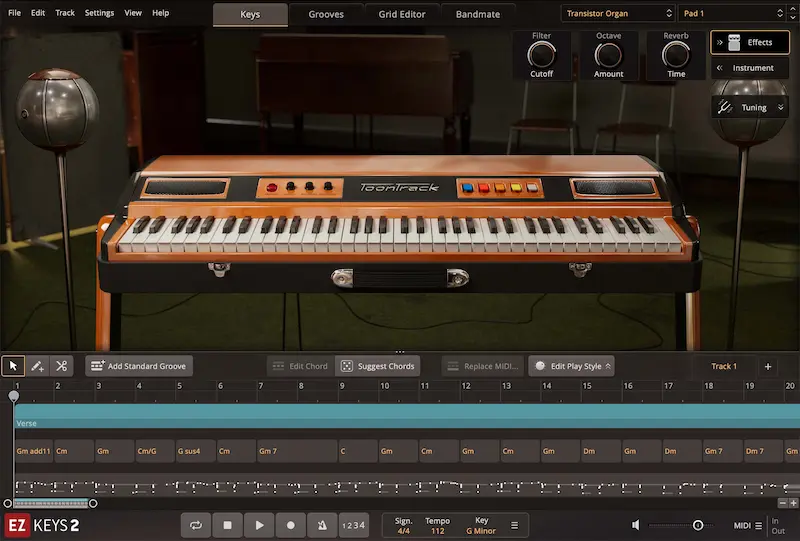Select Track 1
The image size is (800, 541).
723,366
